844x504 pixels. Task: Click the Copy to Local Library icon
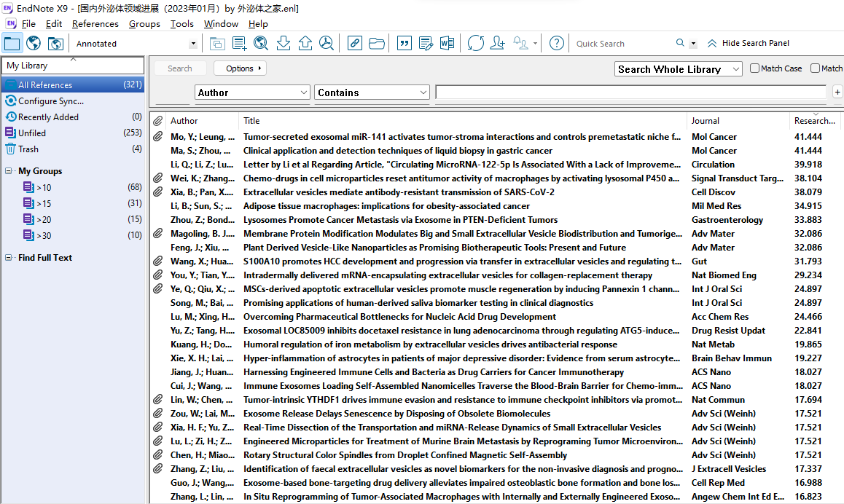click(217, 43)
